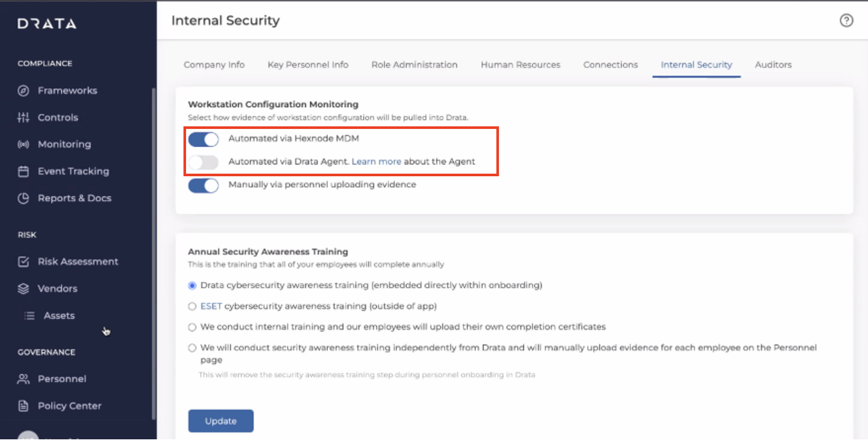The width and height of the screenshot is (868, 444).
Task: Click the COMPLIANCE section label
Action: 45,63
